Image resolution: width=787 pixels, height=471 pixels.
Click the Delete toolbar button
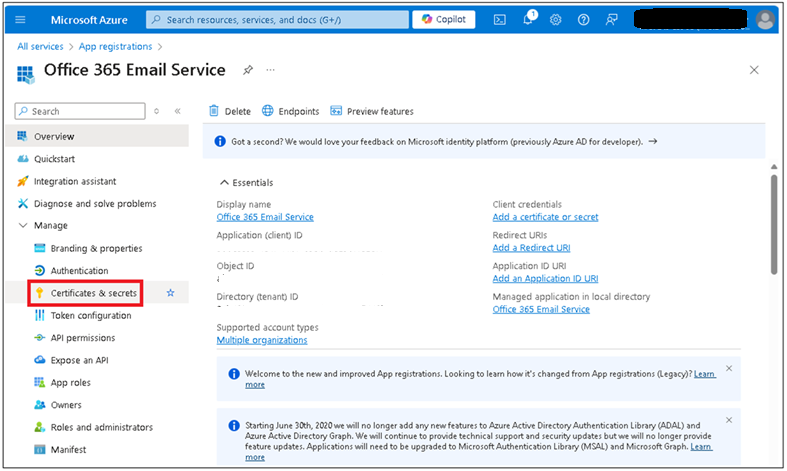point(229,111)
